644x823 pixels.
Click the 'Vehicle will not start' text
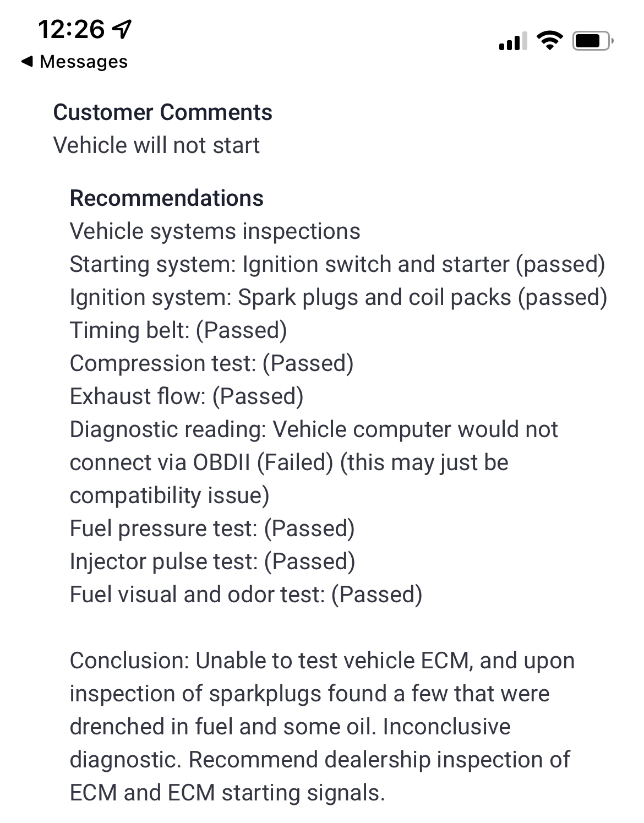(x=156, y=145)
